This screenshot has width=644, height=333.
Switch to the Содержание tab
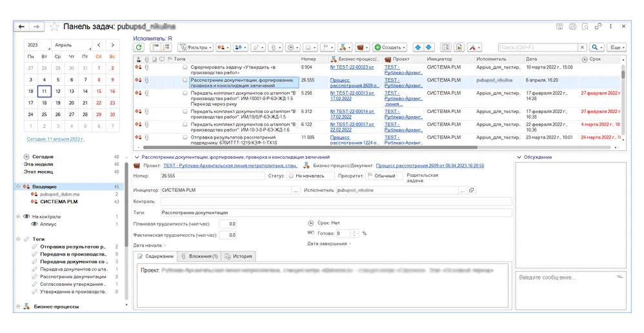point(156,256)
